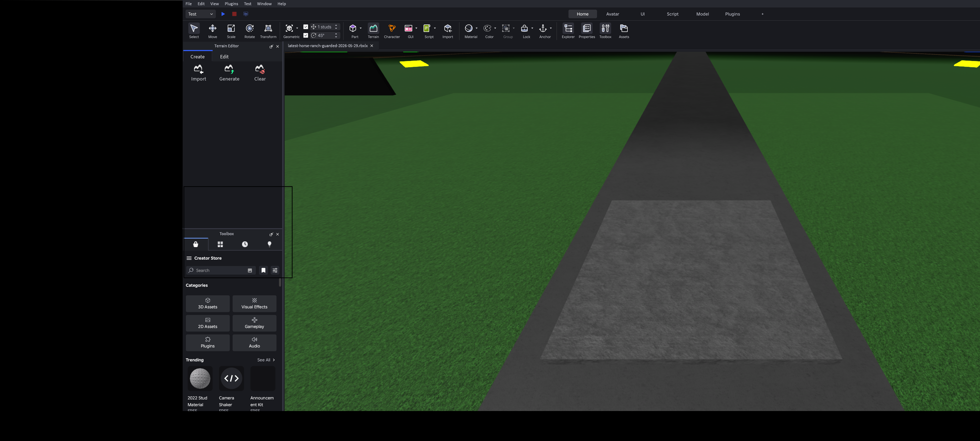The height and width of the screenshot is (441, 980).
Task: Open the Toolbox Inventory grid tab
Action: (x=220, y=244)
